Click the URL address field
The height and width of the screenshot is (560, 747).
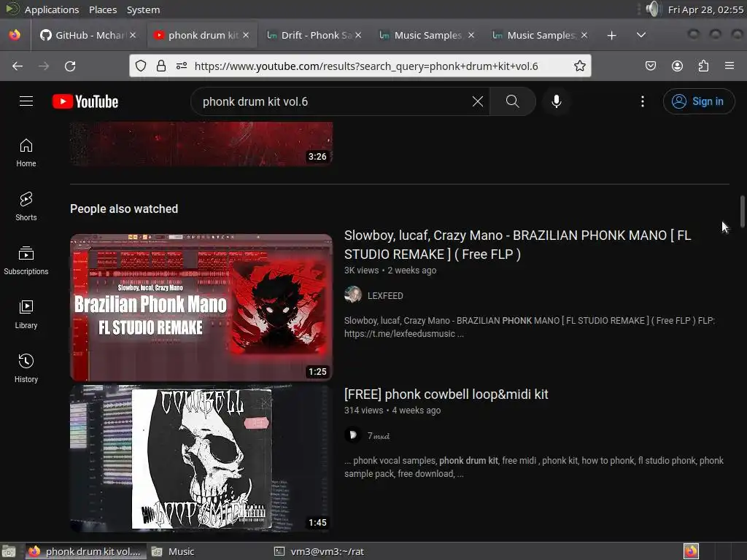click(x=366, y=66)
